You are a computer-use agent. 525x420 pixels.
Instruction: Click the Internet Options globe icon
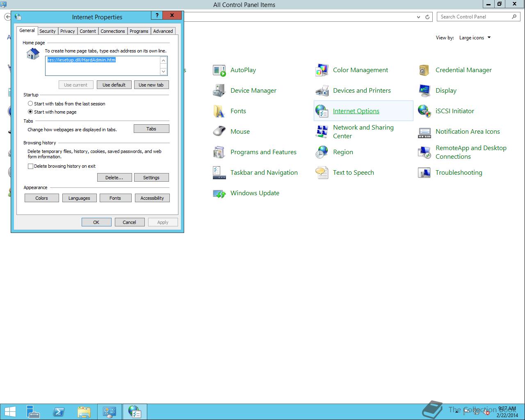(322, 111)
